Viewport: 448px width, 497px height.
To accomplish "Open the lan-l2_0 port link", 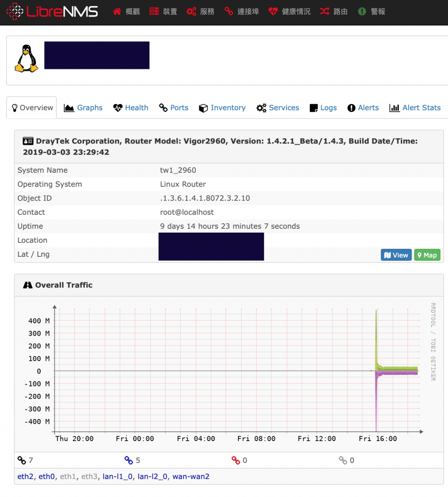I will click(x=152, y=476).
